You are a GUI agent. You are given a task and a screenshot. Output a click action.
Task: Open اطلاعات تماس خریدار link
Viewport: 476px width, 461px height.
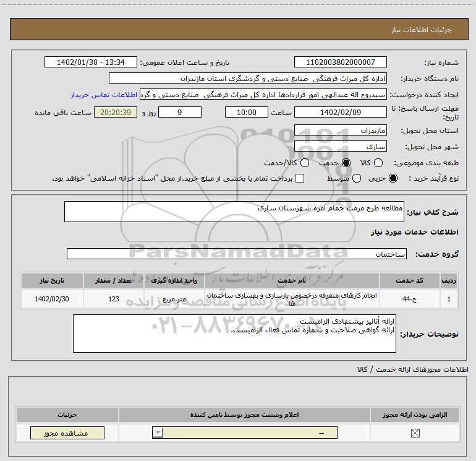tap(104, 95)
